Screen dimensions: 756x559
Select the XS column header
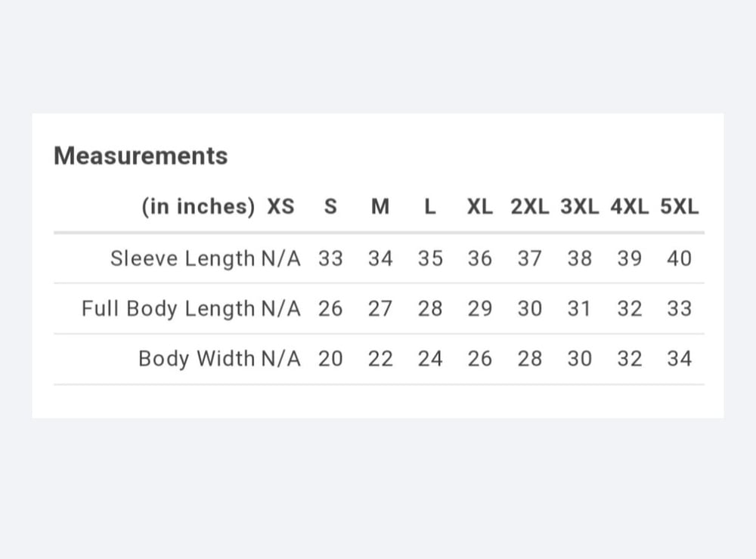(x=280, y=206)
